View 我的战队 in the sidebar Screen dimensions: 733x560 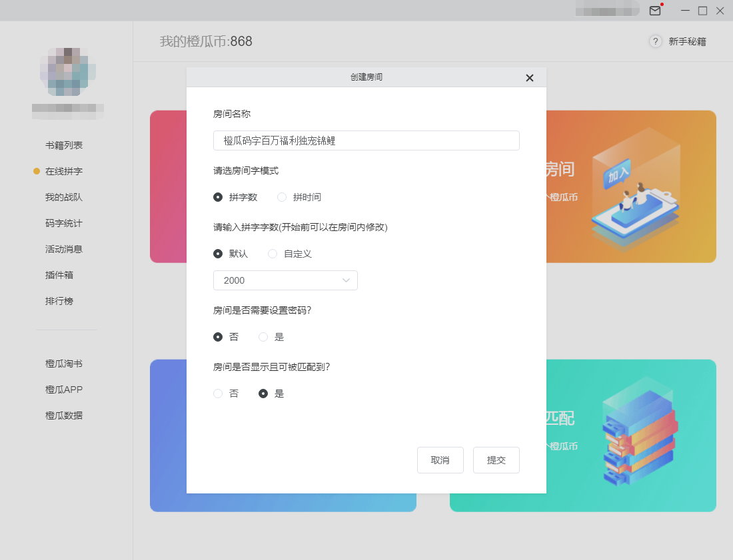tap(67, 197)
